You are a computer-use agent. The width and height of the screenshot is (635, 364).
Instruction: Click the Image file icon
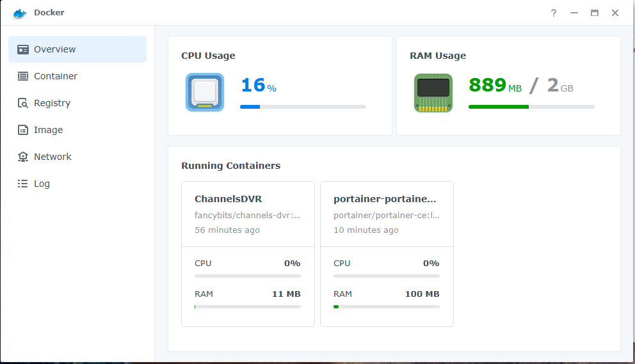tap(23, 130)
